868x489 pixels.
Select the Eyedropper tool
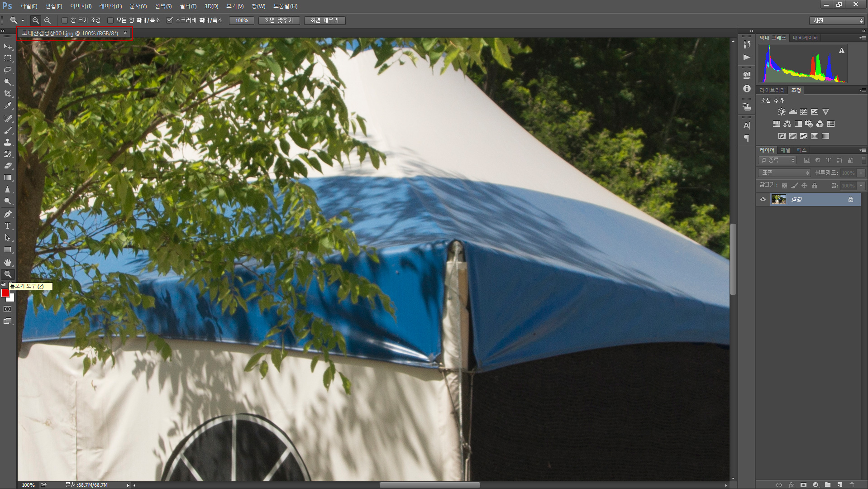click(8, 105)
